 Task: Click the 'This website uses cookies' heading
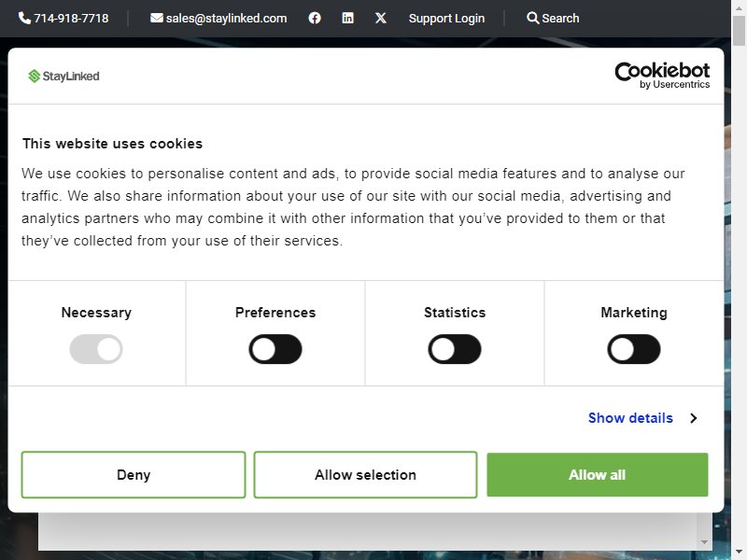(112, 144)
